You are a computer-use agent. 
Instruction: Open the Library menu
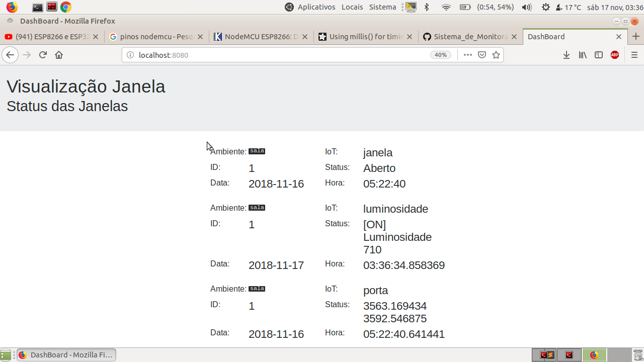tap(583, 55)
